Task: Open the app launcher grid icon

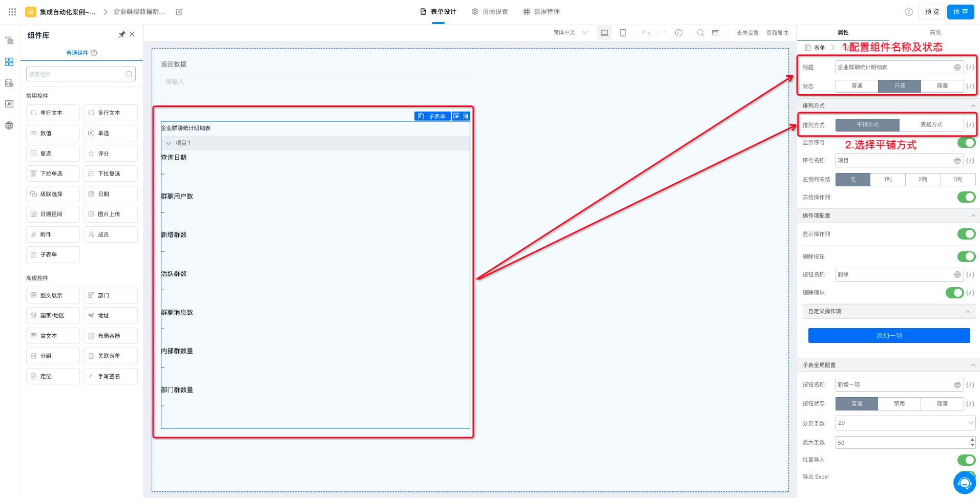Action: point(12,11)
